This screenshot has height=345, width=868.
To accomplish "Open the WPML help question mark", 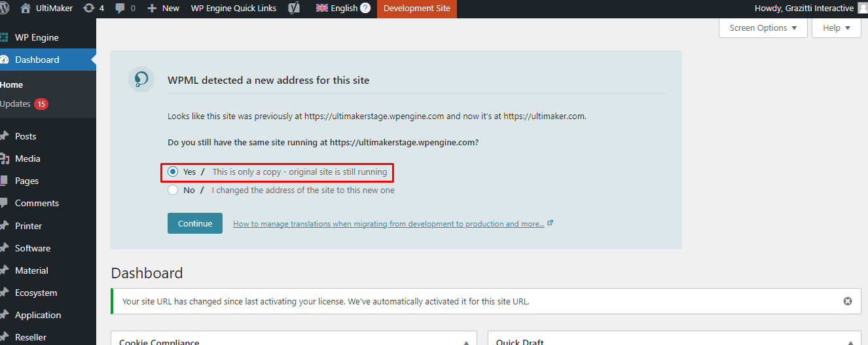I will pyautogui.click(x=365, y=9).
